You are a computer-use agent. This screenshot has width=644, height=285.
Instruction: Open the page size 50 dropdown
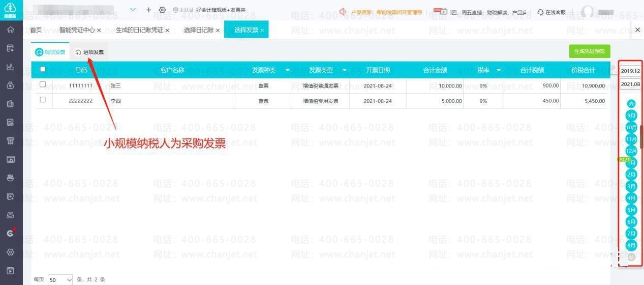tap(60, 279)
